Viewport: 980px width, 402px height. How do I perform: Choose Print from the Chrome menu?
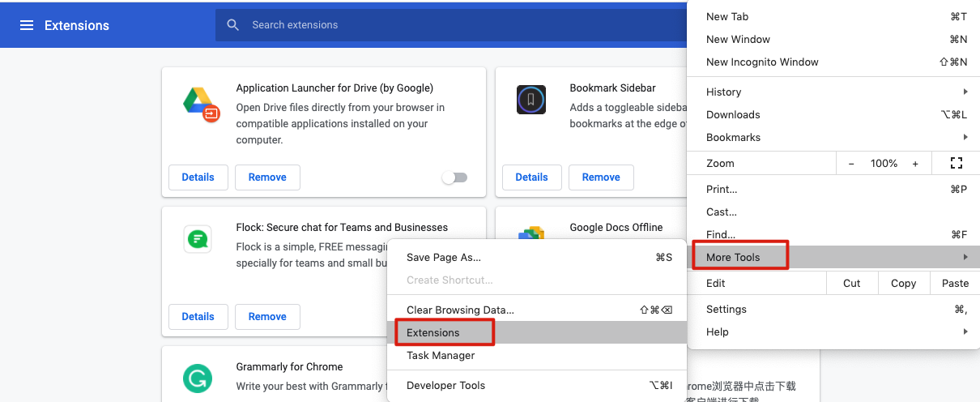833,189
